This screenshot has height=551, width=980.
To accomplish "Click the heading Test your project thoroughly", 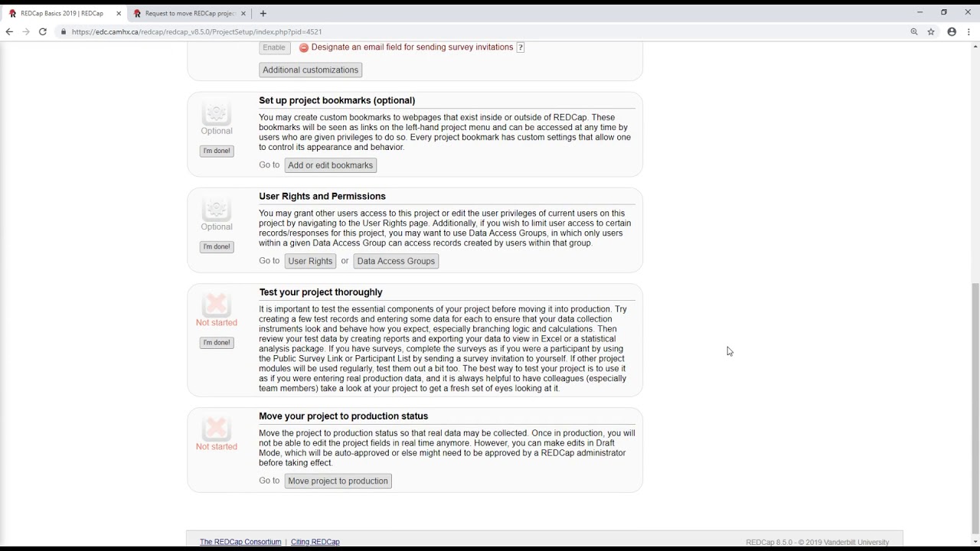I will pos(321,292).
